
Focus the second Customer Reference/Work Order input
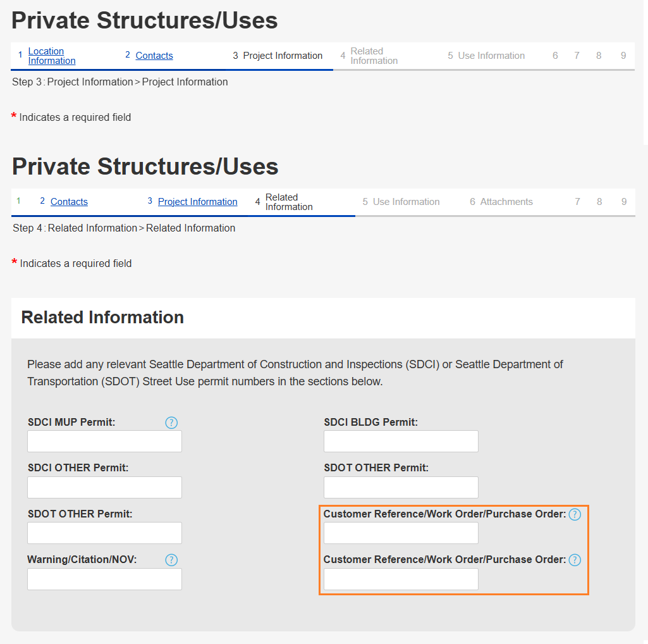pos(401,579)
